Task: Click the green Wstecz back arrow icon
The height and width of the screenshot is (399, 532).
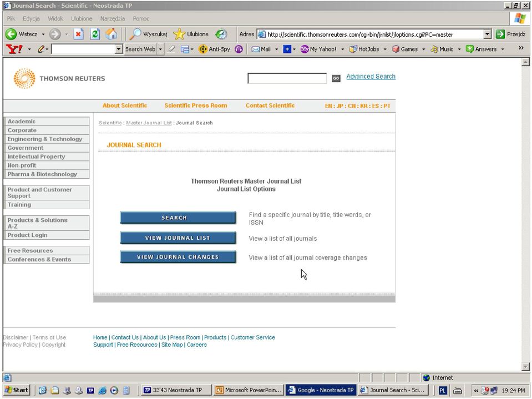Action: 11,34
